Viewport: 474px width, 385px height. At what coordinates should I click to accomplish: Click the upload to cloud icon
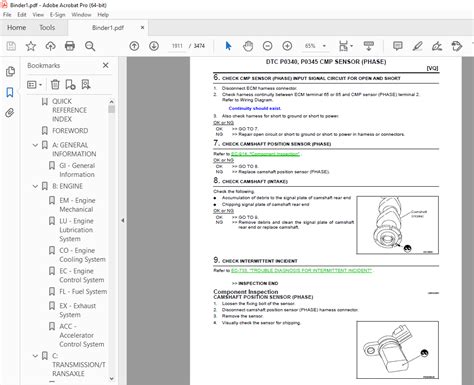50,46
